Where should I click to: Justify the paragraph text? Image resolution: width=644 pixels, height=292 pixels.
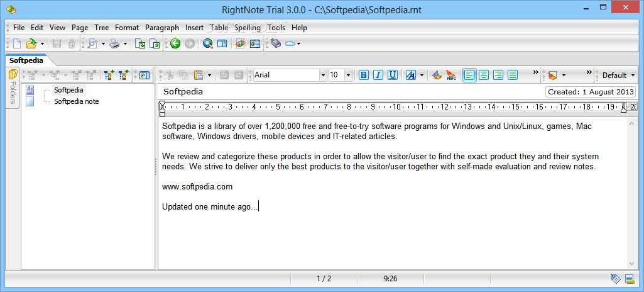513,75
